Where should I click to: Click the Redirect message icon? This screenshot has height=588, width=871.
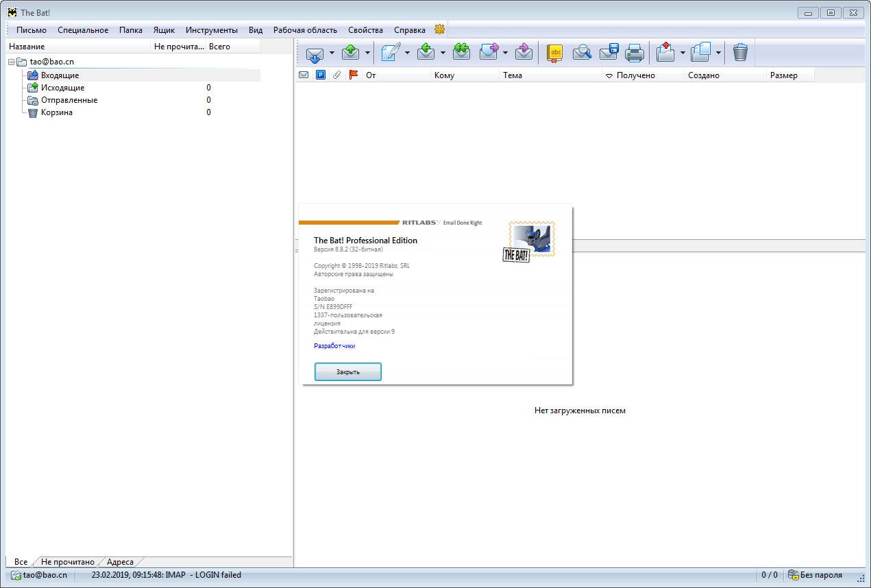click(x=524, y=53)
